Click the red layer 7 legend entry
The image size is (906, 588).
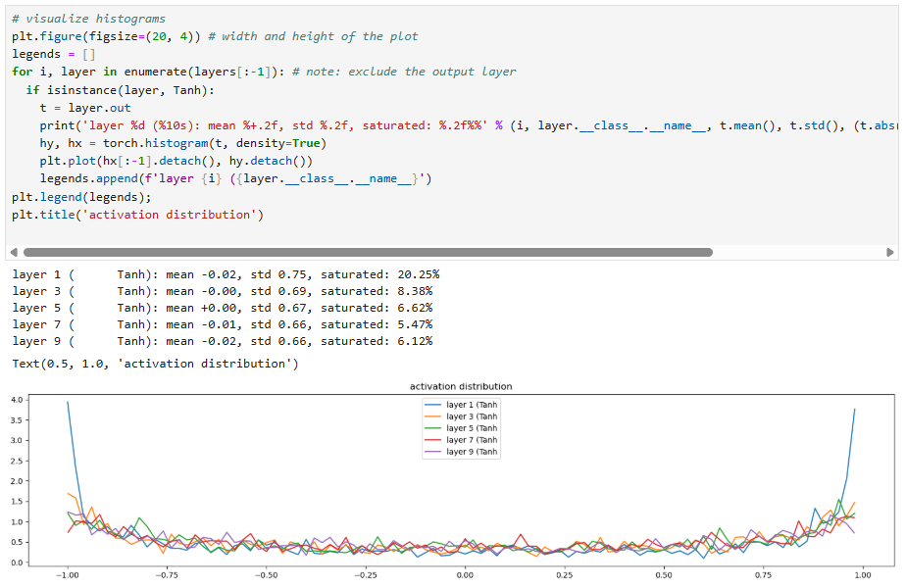coord(471,440)
